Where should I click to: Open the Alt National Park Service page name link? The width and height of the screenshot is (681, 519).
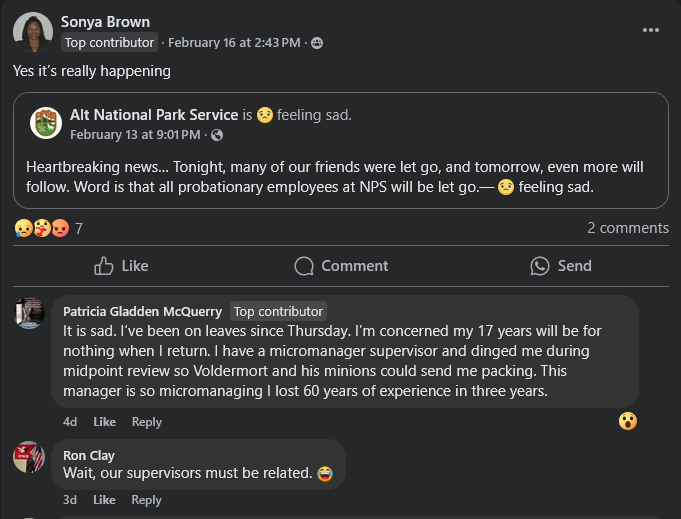(x=154, y=115)
